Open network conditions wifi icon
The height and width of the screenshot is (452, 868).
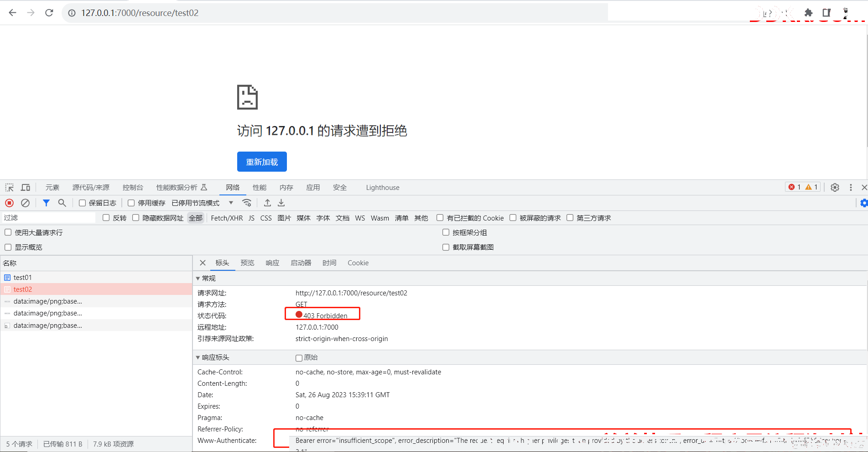(x=247, y=203)
